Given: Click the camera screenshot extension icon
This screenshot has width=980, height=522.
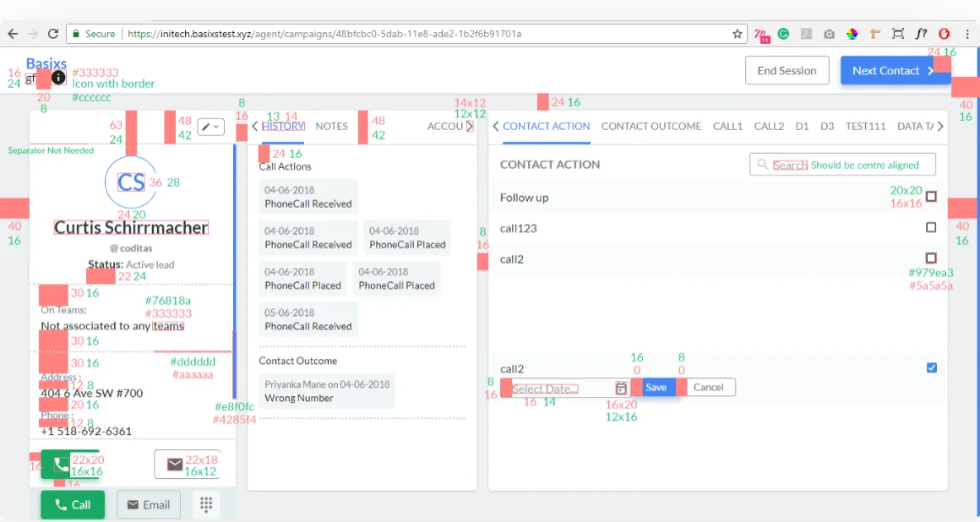Looking at the screenshot, I should 830,34.
